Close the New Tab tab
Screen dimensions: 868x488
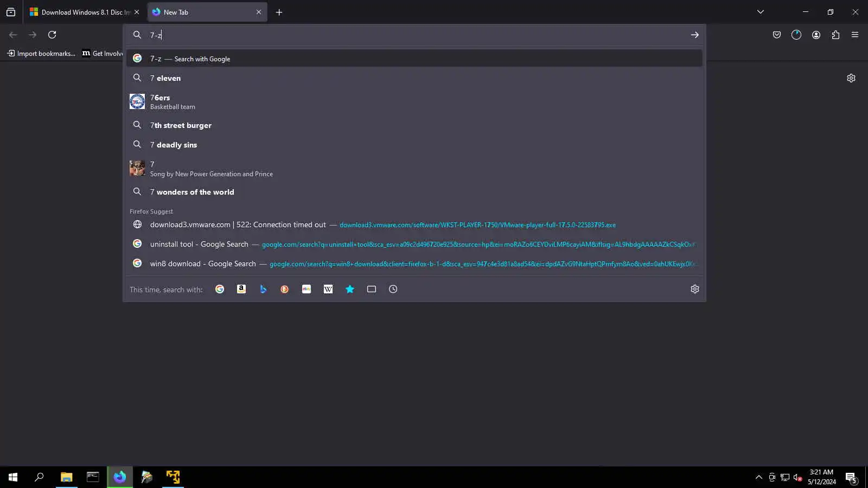coord(259,12)
